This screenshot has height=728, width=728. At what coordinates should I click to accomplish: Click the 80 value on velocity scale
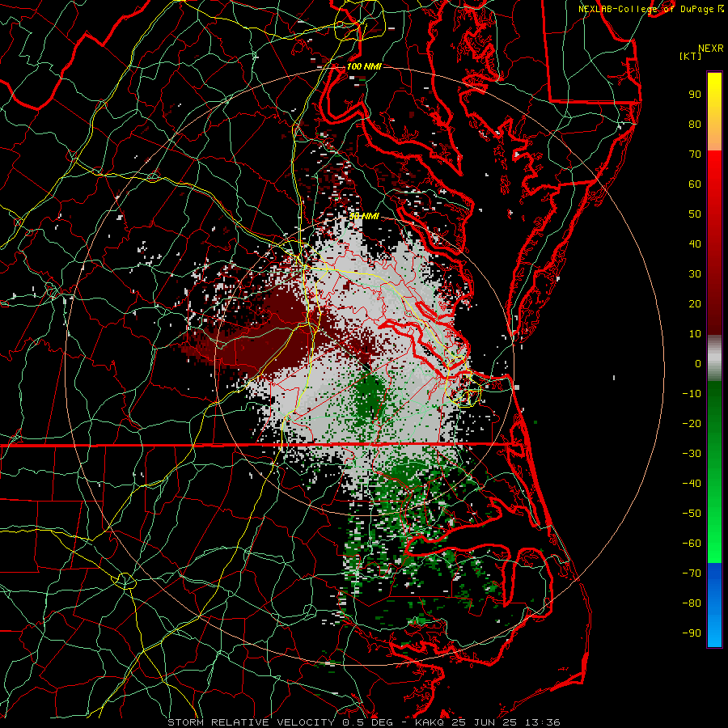(695, 125)
